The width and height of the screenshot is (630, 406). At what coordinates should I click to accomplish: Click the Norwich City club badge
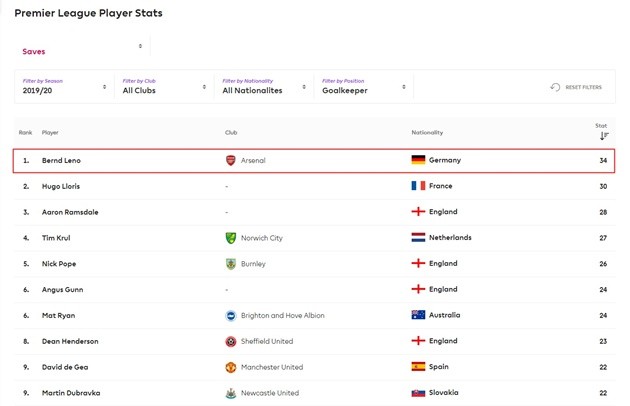232,238
